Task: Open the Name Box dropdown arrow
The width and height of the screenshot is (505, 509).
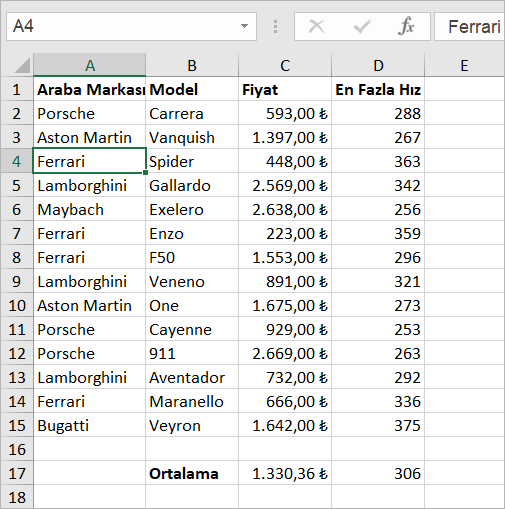Action: point(244,26)
